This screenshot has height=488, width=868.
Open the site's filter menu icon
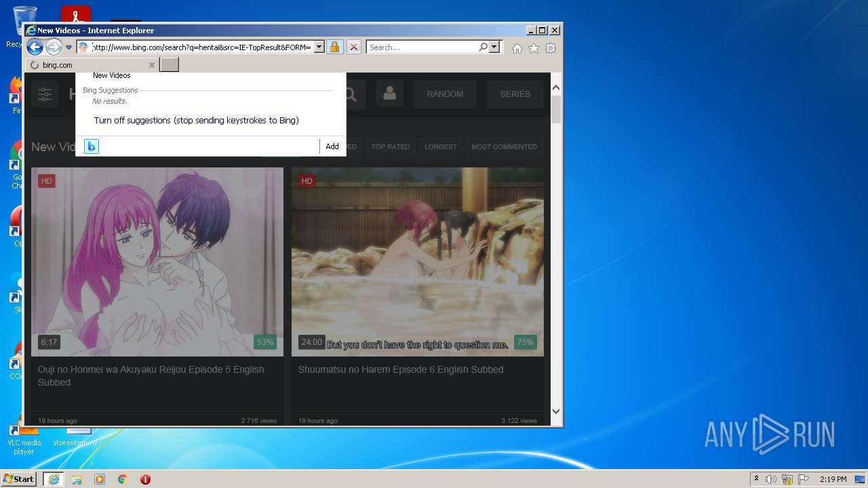[x=45, y=94]
